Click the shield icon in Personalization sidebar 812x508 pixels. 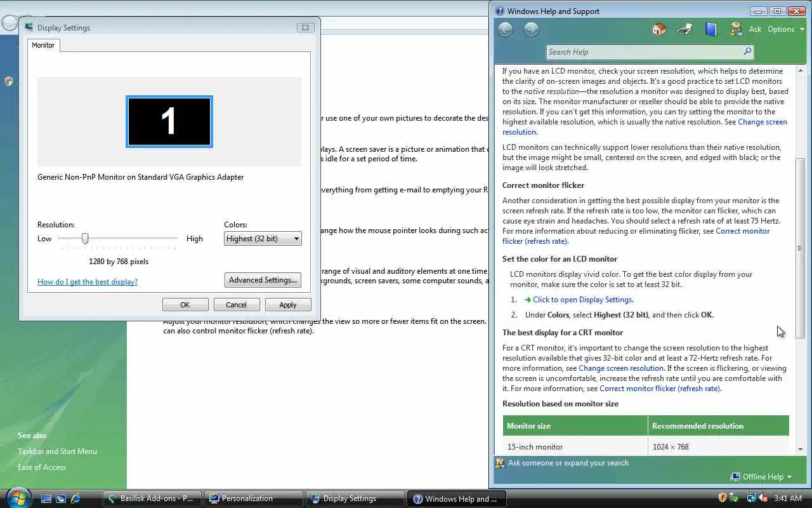pyautogui.click(x=9, y=81)
